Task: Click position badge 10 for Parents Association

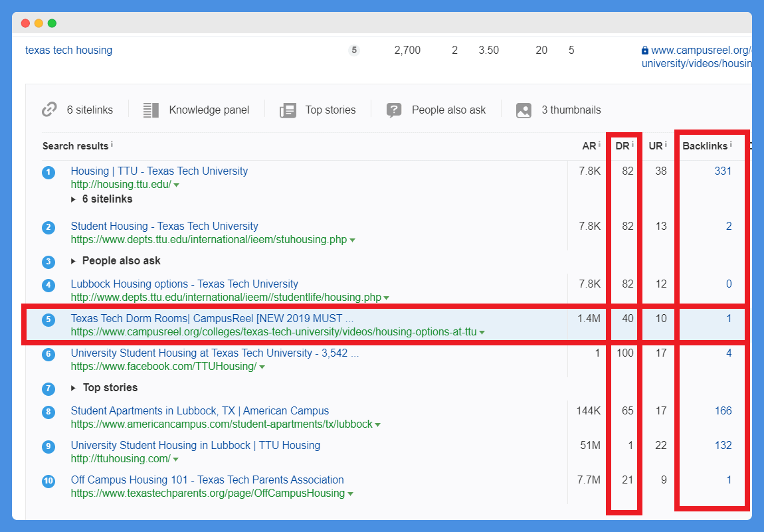Action: pos(48,482)
